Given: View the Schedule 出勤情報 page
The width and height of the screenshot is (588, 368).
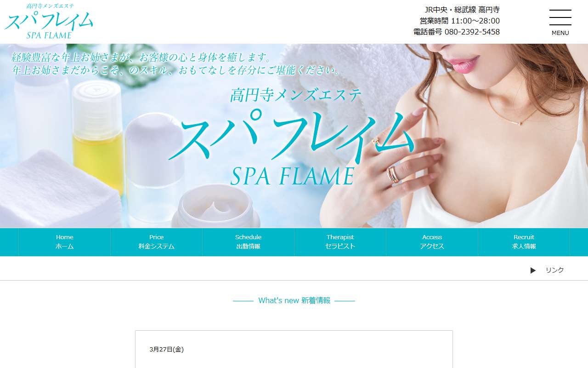Looking at the screenshot, I should point(248,242).
